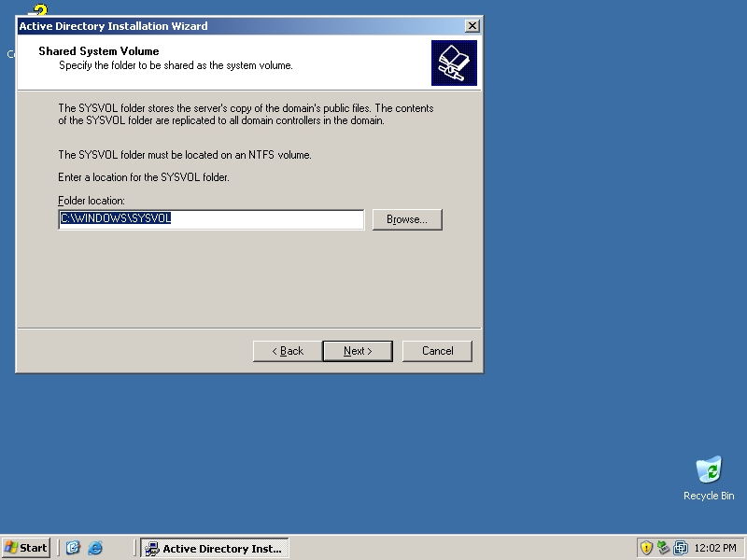Click the safely remove hardware tray icon

pyautogui.click(x=663, y=548)
